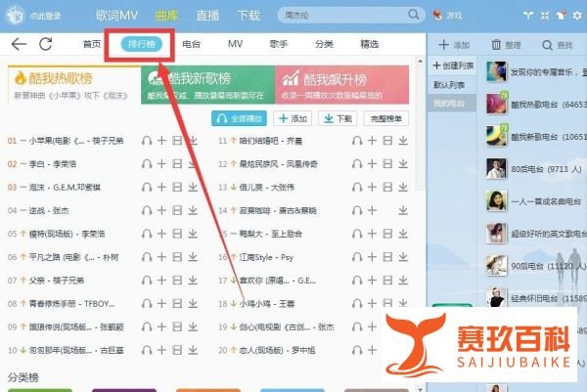
Task: Click the chart scrollbar down arrow
Action: [x=420, y=389]
